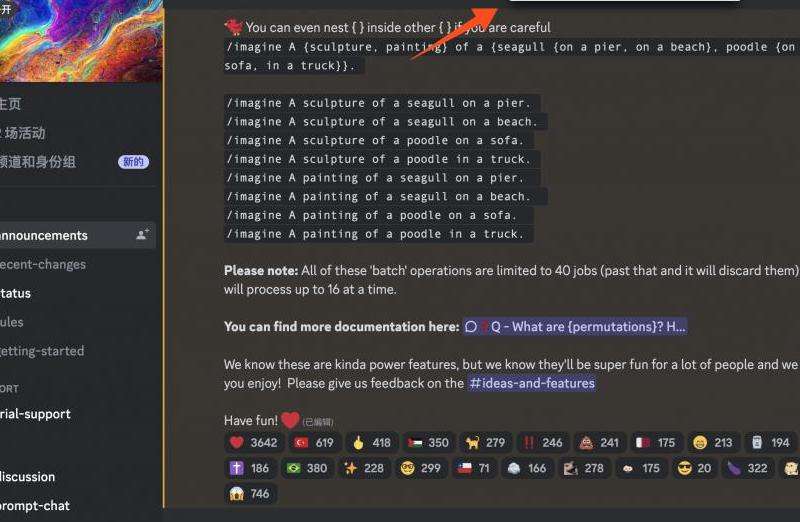
Task: Go to the getting-started channel
Action: 42,351
